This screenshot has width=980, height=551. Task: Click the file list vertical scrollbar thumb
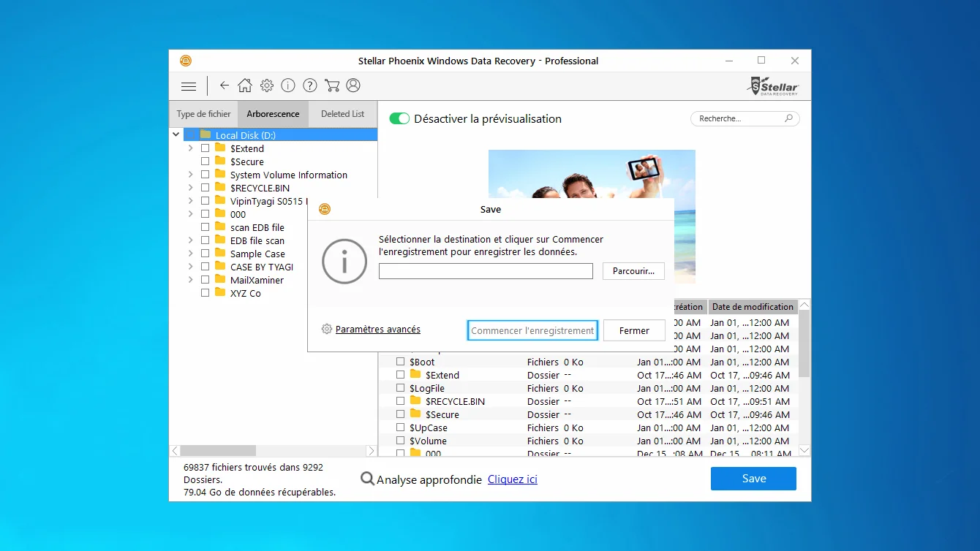click(804, 343)
